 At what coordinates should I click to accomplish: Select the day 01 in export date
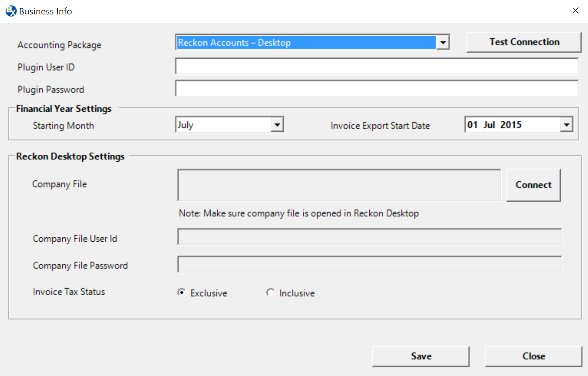(x=472, y=125)
